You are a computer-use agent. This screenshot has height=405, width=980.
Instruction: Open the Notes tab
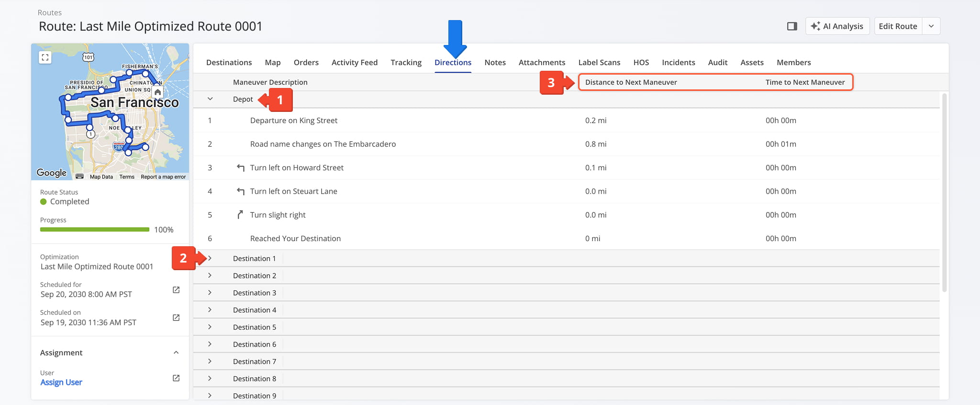(x=495, y=63)
